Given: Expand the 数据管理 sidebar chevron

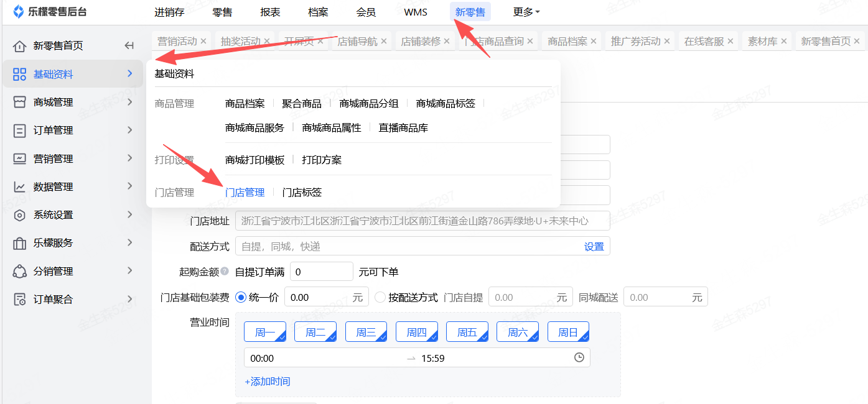Looking at the screenshot, I should click(x=129, y=186).
